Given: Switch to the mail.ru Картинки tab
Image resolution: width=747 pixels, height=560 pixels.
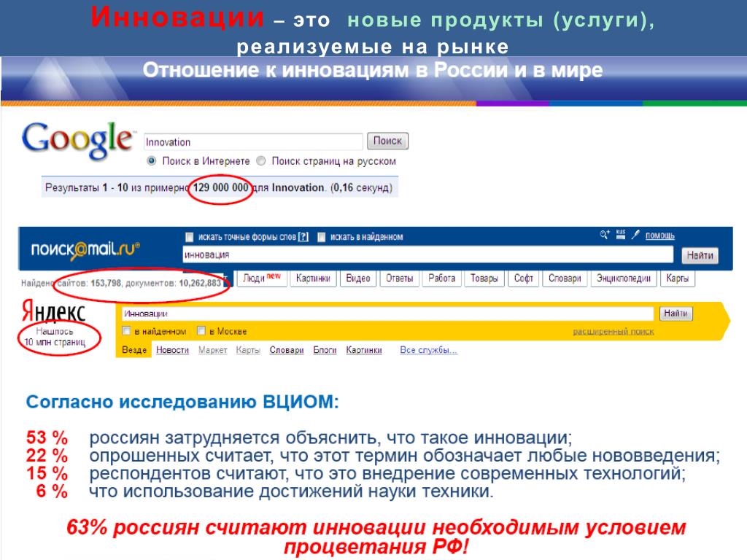Looking at the screenshot, I should 313,279.
